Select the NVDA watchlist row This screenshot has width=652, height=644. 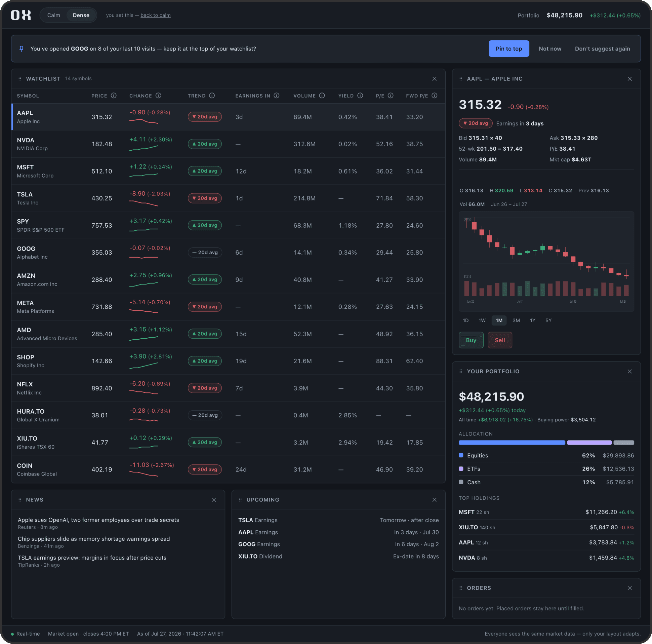[228, 144]
